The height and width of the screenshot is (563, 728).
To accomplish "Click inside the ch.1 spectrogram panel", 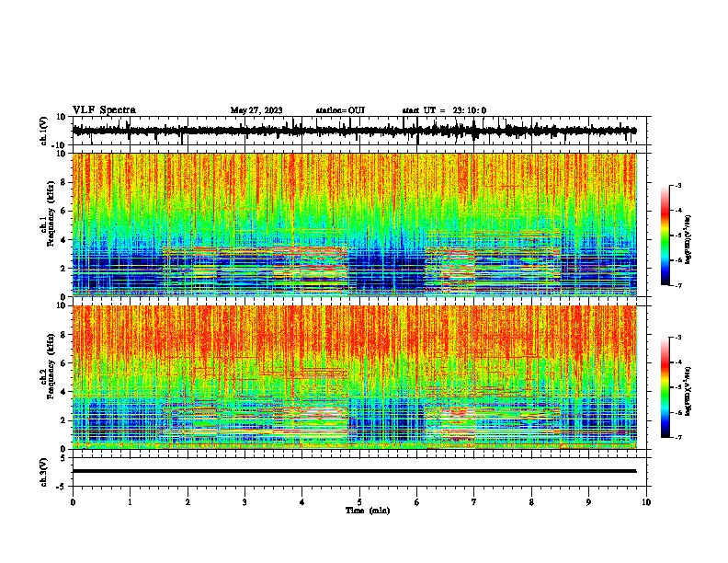I will point(355,224).
